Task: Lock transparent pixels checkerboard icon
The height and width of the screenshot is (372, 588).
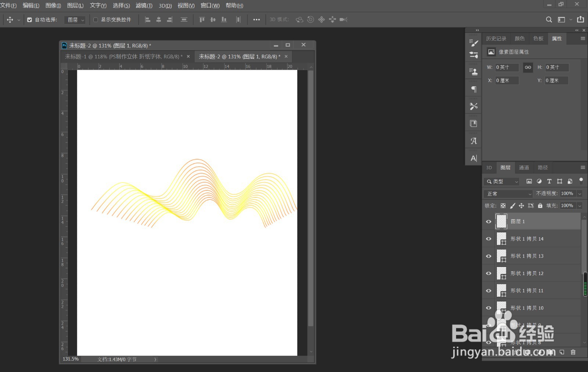Action: point(503,206)
